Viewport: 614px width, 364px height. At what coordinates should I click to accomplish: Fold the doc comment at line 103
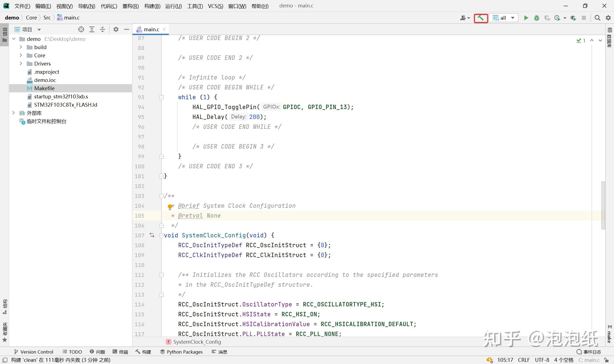161,196
